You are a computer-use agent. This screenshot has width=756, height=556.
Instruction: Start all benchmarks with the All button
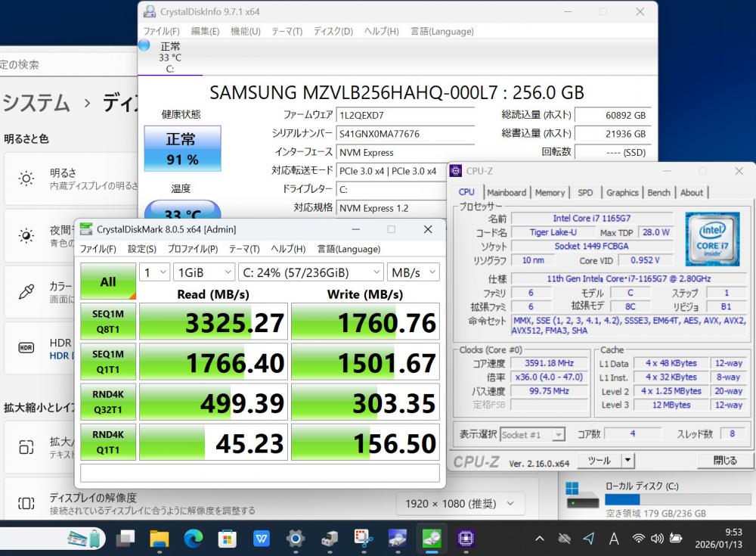tap(108, 281)
